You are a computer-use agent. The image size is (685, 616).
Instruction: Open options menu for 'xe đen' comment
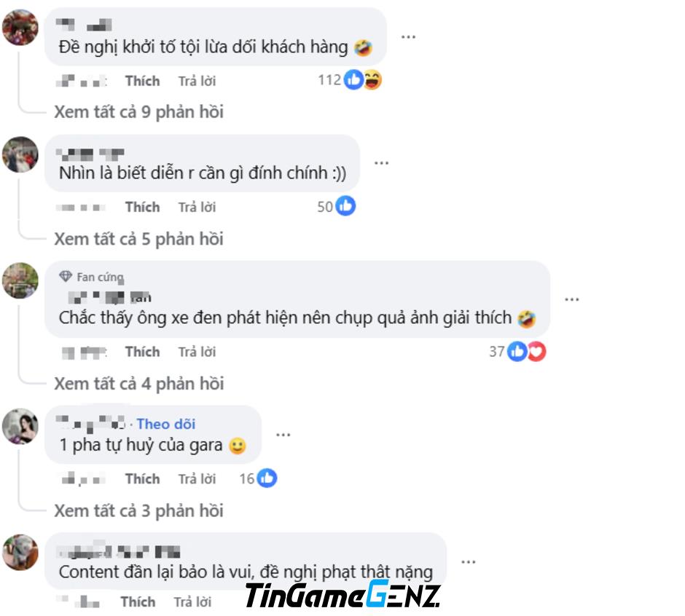(x=571, y=299)
